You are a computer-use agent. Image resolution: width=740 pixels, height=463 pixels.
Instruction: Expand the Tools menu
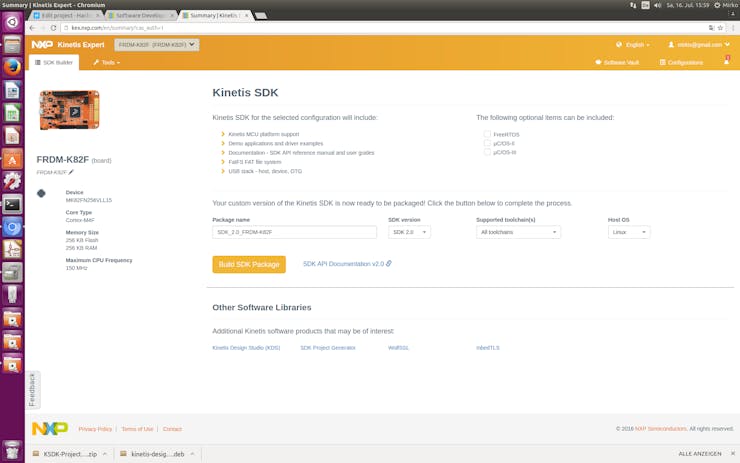pos(107,62)
